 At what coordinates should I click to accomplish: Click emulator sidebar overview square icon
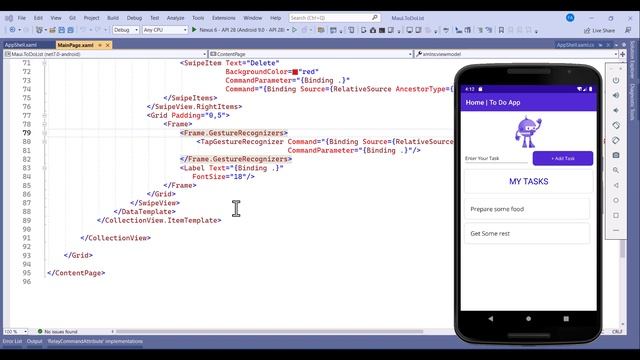[616, 216]
